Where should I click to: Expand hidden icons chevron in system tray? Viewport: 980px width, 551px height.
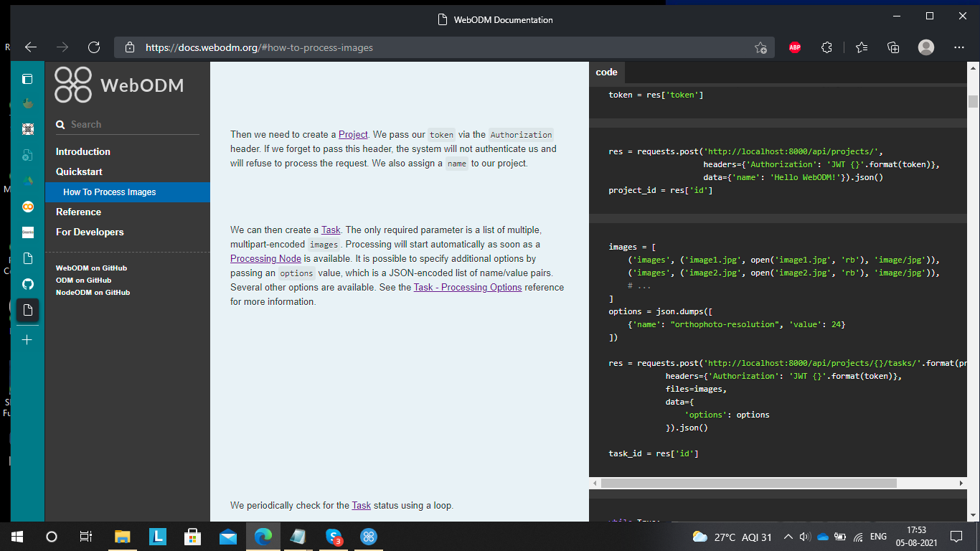[788, 537]
